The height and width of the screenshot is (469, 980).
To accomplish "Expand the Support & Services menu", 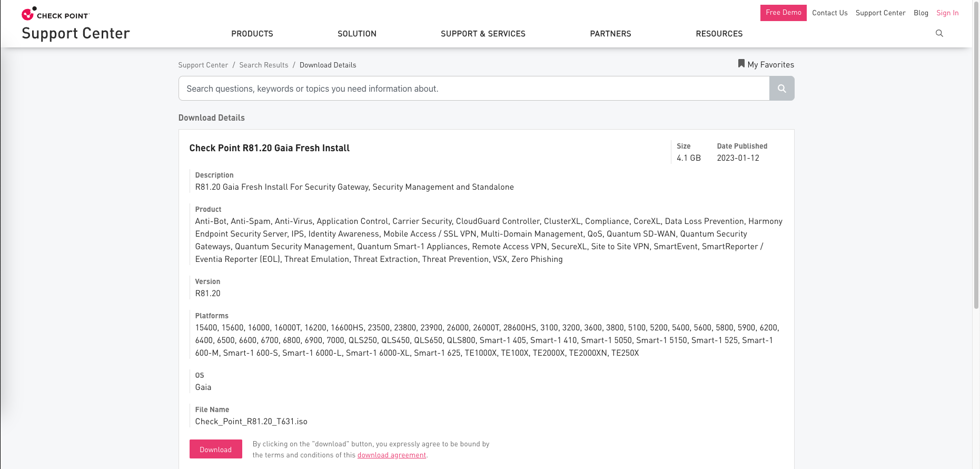I will (483, 34).
